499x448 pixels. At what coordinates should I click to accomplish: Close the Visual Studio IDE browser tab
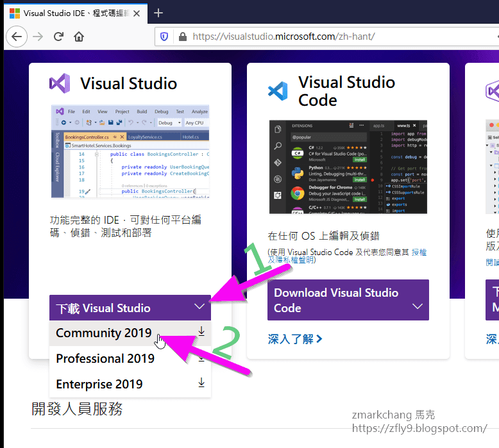137,13
